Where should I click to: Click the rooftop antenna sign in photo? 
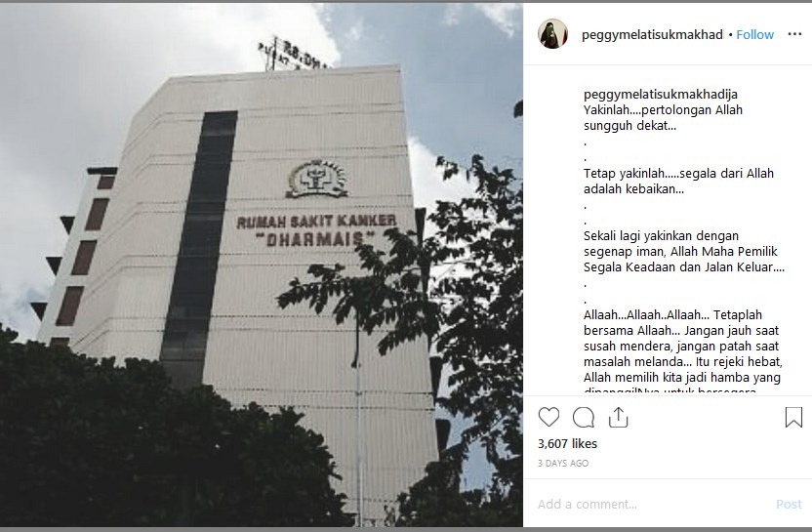(x=293, y=55)
